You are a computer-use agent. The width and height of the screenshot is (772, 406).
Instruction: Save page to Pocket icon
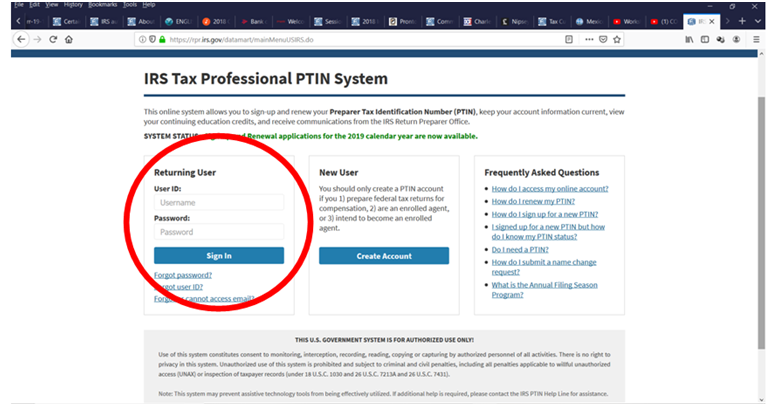click(603, 39)
